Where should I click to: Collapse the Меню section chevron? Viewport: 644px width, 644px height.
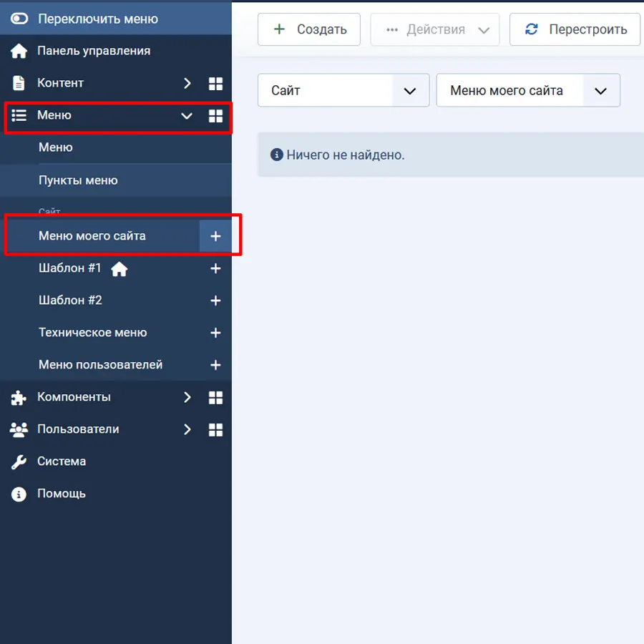(x=187, y=116)
